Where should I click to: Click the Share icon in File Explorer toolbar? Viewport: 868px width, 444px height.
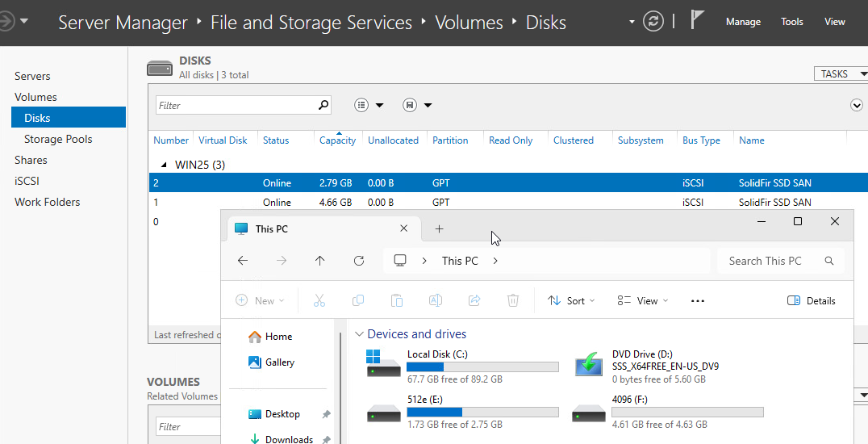474,300
